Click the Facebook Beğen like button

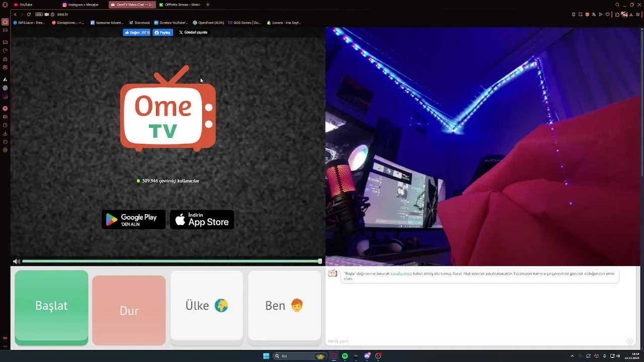(136, 32)
